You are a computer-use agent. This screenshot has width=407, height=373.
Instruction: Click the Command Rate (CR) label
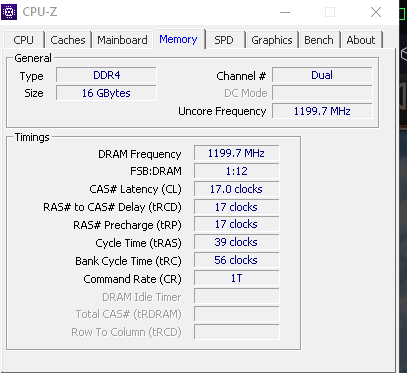coord(132,279)
